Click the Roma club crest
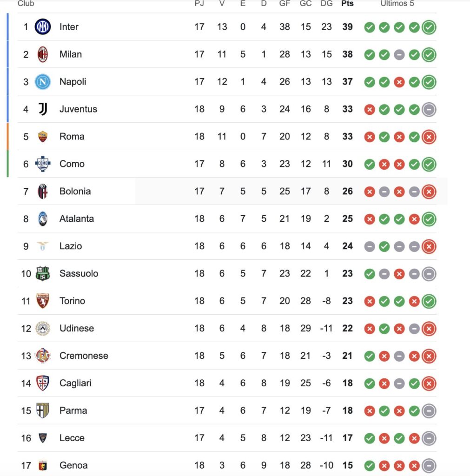 (43, 137)
